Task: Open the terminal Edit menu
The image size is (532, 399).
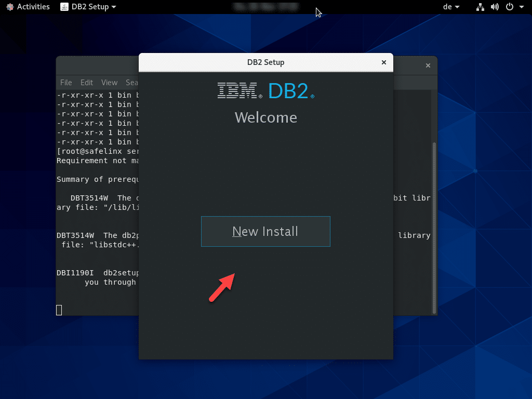Action: coord(87,83)
